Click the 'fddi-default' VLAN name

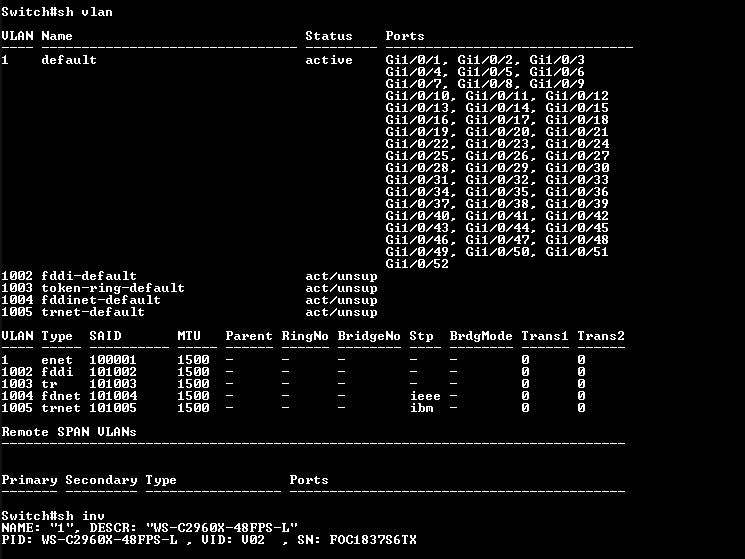click(x=89, y=276)
